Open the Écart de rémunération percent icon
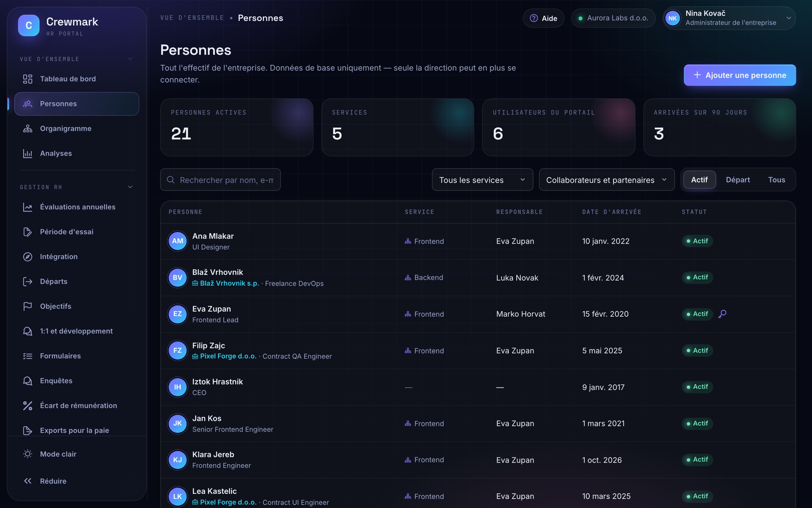 click(27, 406)
